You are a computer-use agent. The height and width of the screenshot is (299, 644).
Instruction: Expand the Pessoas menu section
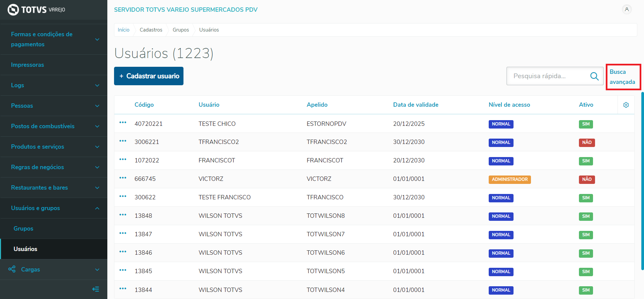tap(97, 106)
